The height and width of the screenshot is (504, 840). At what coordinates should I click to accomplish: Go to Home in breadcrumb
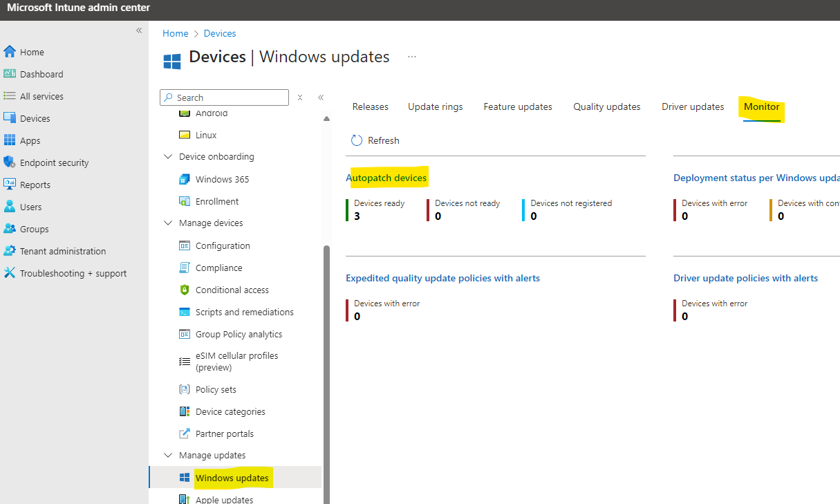[x=176, y=33]
